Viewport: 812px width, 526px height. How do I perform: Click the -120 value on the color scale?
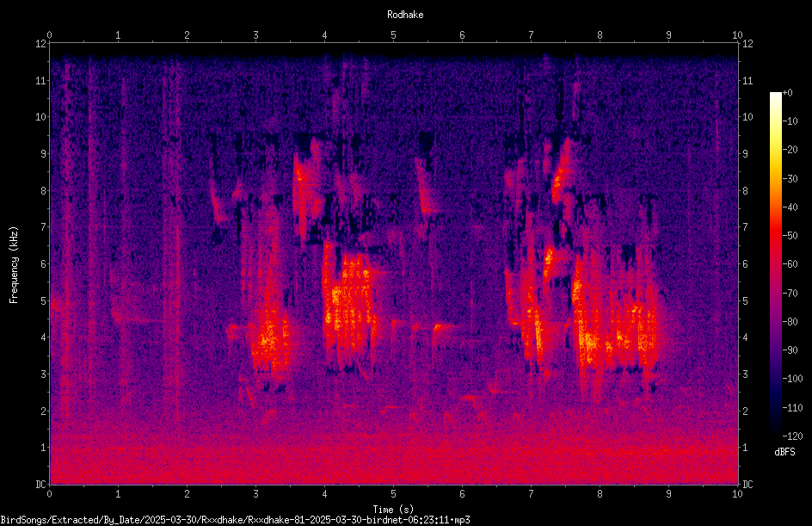pyautogui.click(x=792, y=436)
